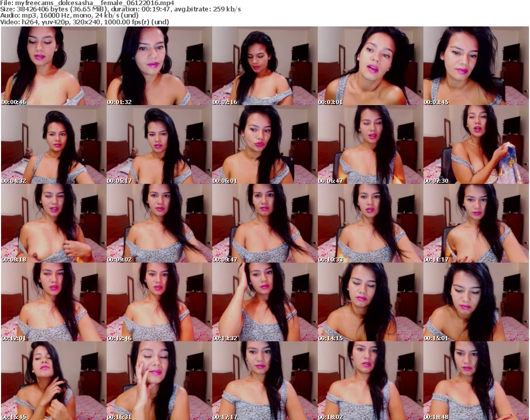Click the 'Video: h264, yuv420p' header line
This screenshot has width=530, height=420.
tap(84, 22)
